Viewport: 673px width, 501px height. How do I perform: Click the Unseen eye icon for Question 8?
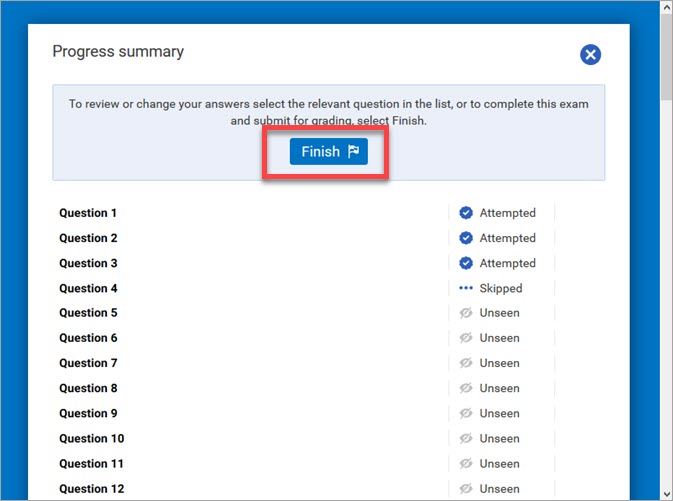coord(466,388)
